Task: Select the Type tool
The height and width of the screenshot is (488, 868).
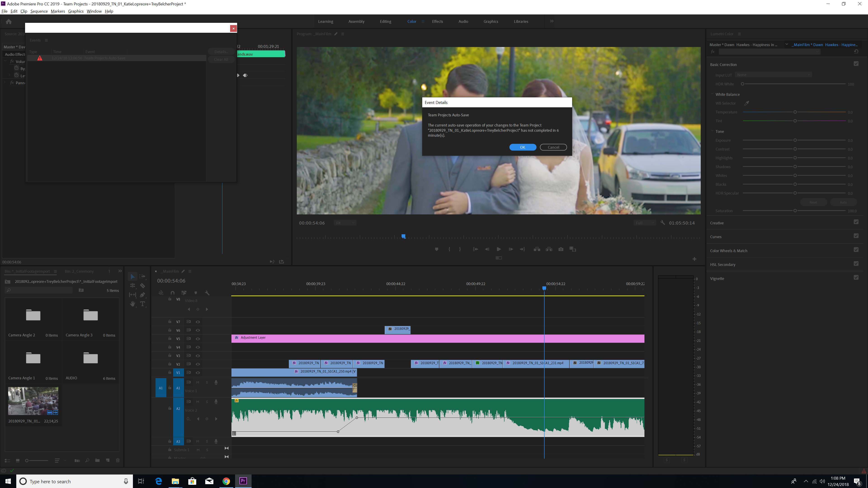Action: click(x=143, y=304)
